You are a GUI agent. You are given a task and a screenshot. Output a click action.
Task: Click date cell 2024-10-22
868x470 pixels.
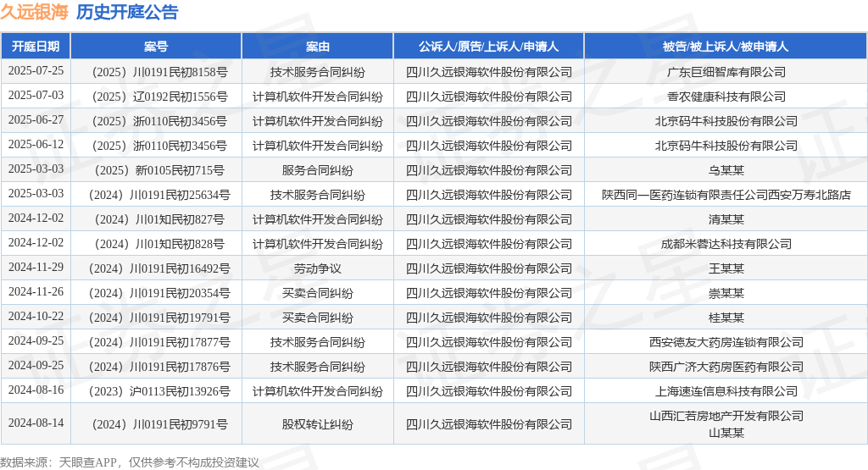pyautogui.click(x=36, y=316)
